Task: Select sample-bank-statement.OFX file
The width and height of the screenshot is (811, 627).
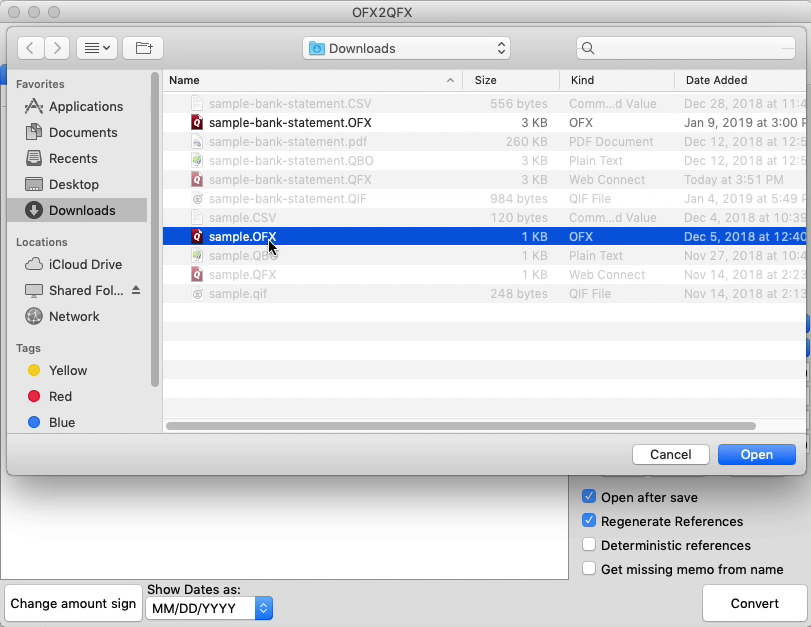Action: tap(484, 123)
